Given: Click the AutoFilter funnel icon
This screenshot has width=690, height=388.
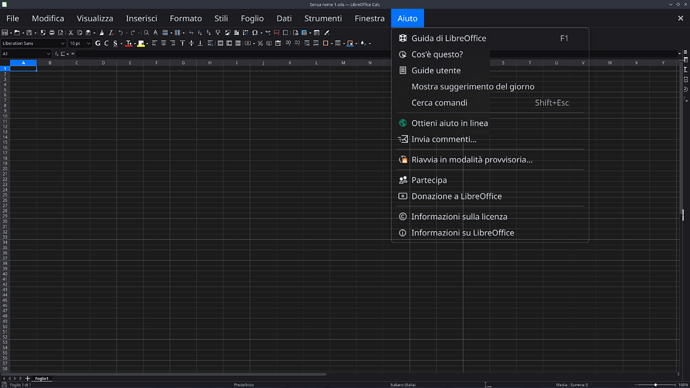Looking at the screenshot, I should pos(218,33).
